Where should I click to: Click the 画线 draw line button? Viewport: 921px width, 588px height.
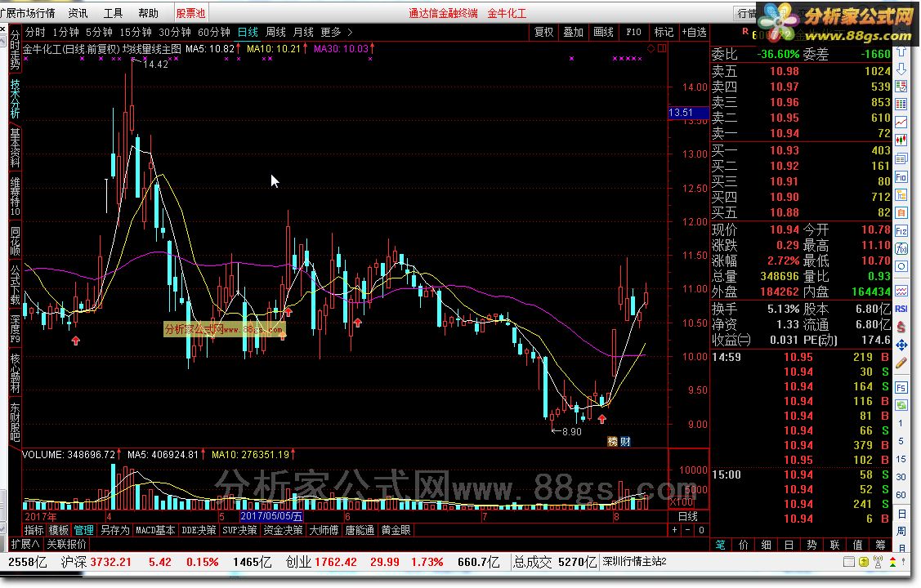tap(603, 33)
